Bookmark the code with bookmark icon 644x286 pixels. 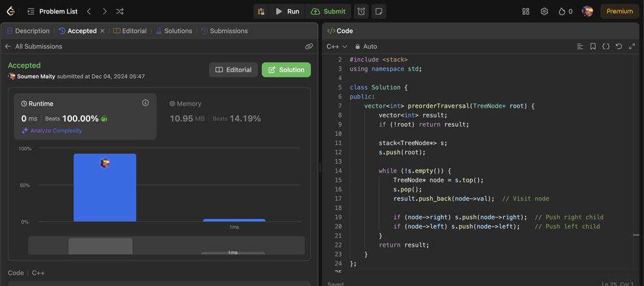[x=593, y=46]
